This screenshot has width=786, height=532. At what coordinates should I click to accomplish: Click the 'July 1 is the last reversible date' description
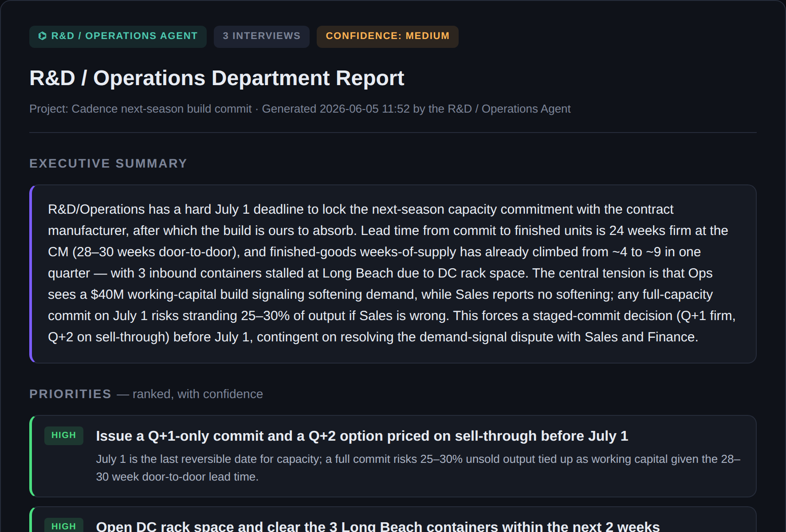418,468
